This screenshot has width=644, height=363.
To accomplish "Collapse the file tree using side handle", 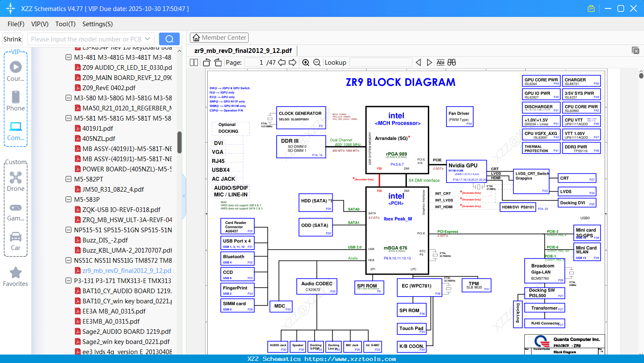I will click(x=184, y=195).
